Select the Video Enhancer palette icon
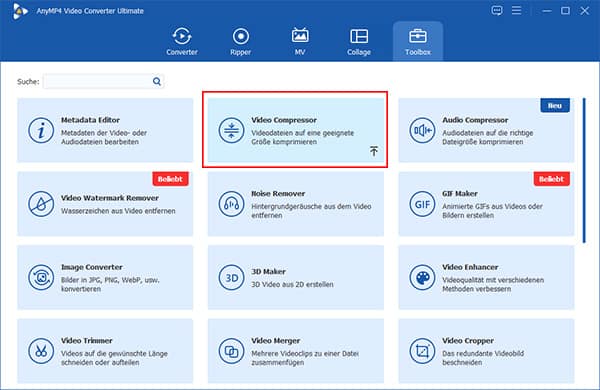The image size is (600, 390). tap(422, 277)
